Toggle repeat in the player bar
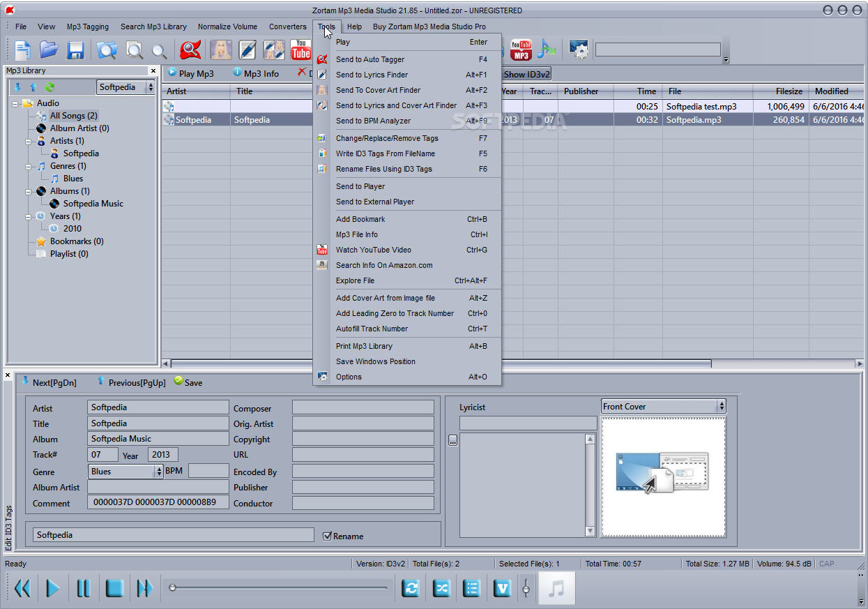 point(411,588)
